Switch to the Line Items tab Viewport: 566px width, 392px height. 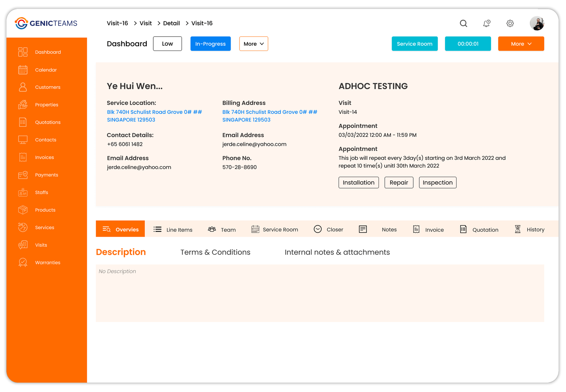coord(173,230)
